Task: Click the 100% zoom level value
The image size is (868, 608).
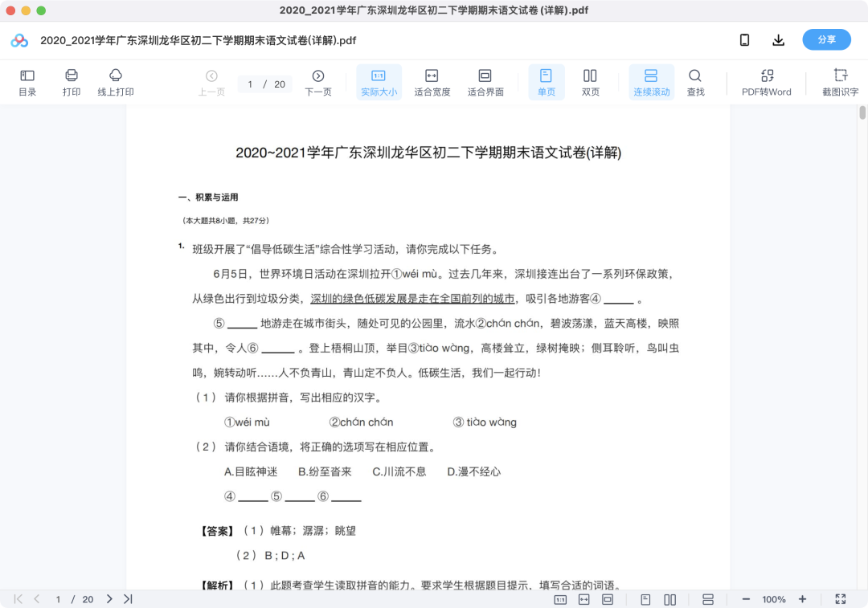Action: tap(774, 599)
